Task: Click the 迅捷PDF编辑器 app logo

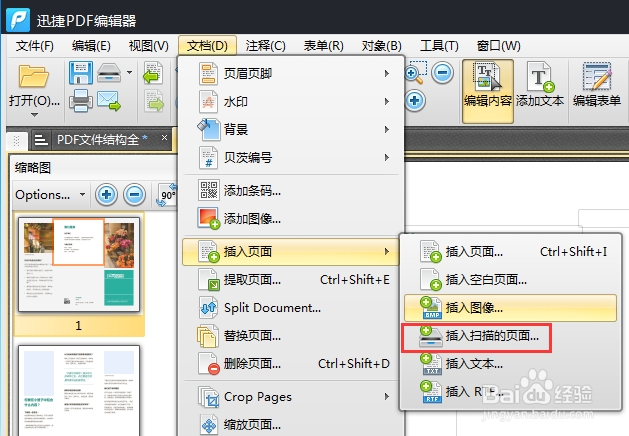Action: point(18,20)
